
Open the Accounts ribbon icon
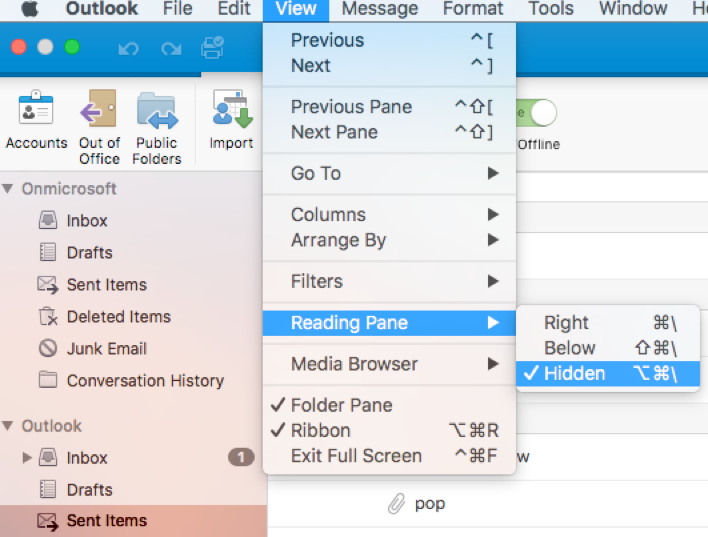coord(36,108)
